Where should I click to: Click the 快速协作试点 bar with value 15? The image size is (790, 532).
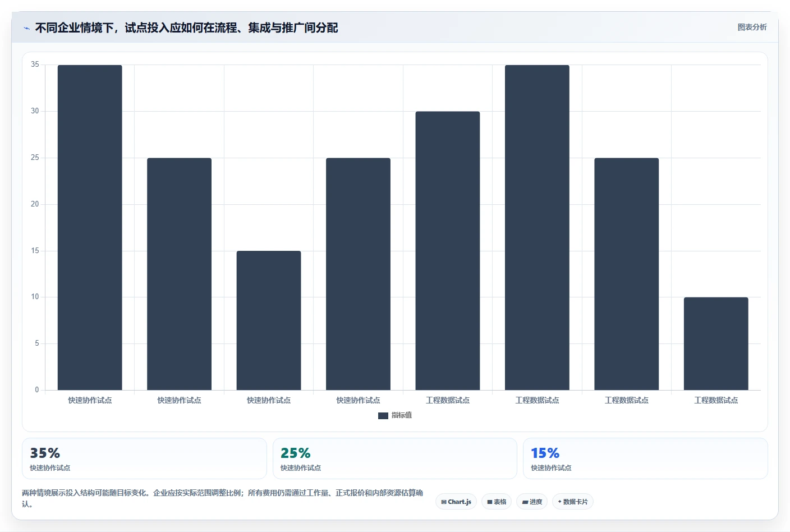click(x=269, y=320)
